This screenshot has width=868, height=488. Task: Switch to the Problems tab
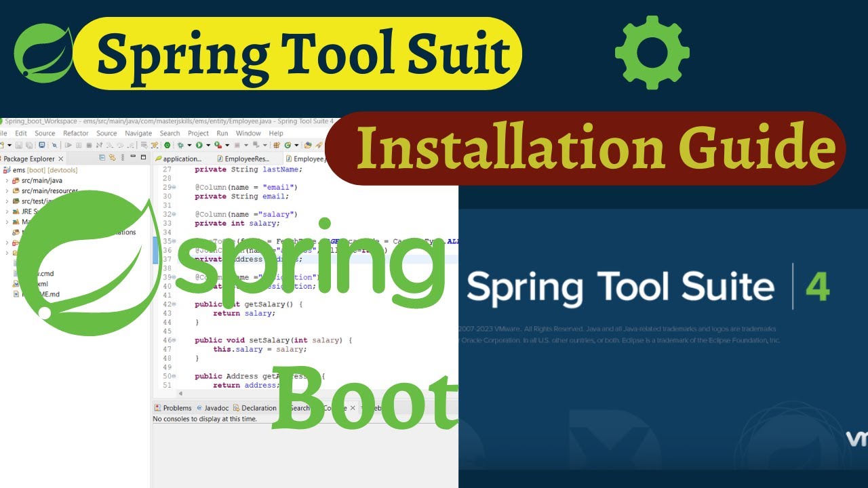click(173, 408)
